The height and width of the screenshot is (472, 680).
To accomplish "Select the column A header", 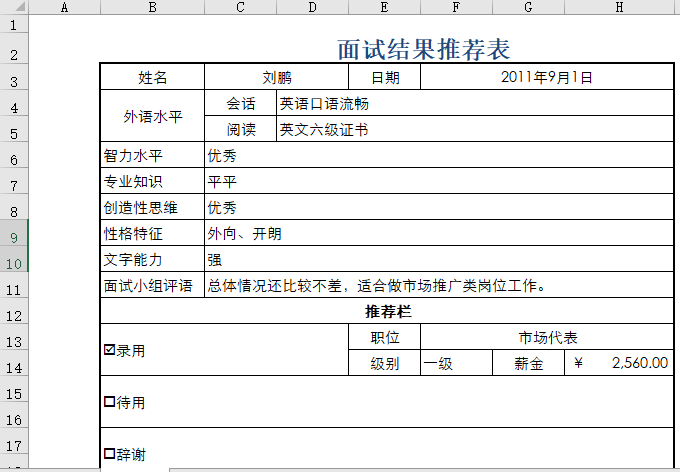I will point(64,8).
